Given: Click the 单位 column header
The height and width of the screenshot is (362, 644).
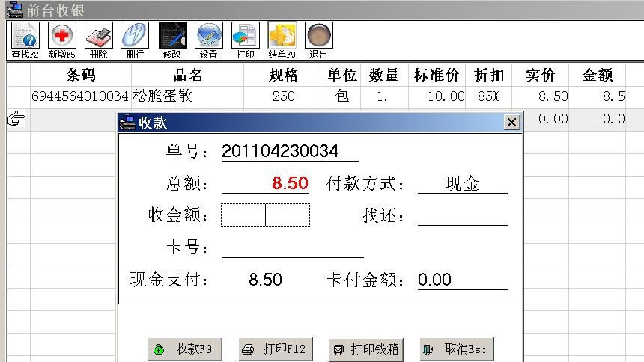Looking at the screenshot, I should (x=341, y=75).
